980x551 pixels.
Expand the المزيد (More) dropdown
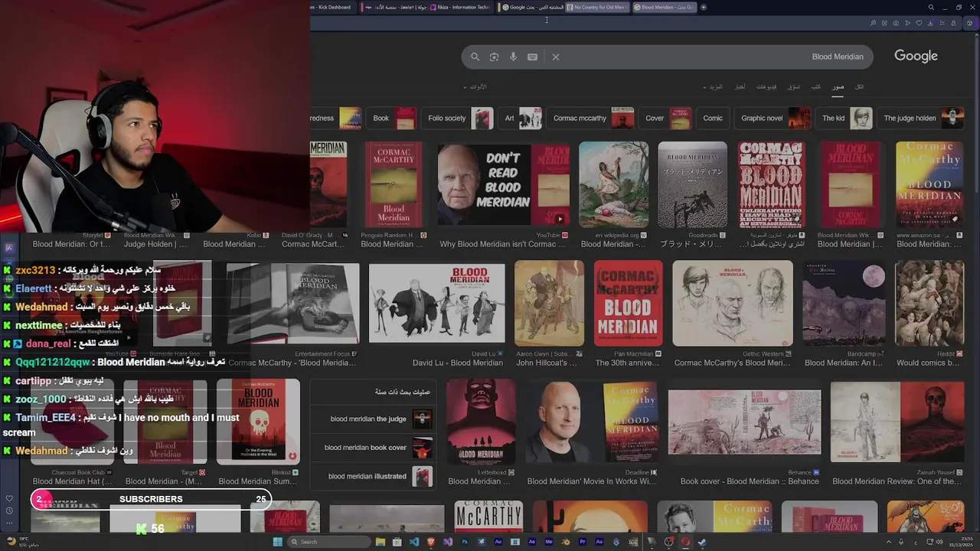[714, 87]
